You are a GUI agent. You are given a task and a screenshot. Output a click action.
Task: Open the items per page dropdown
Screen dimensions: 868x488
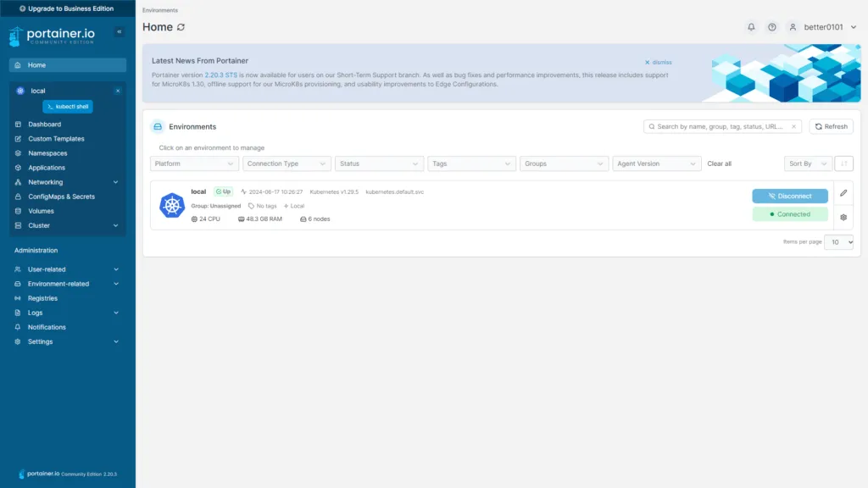tap(839, 242)
